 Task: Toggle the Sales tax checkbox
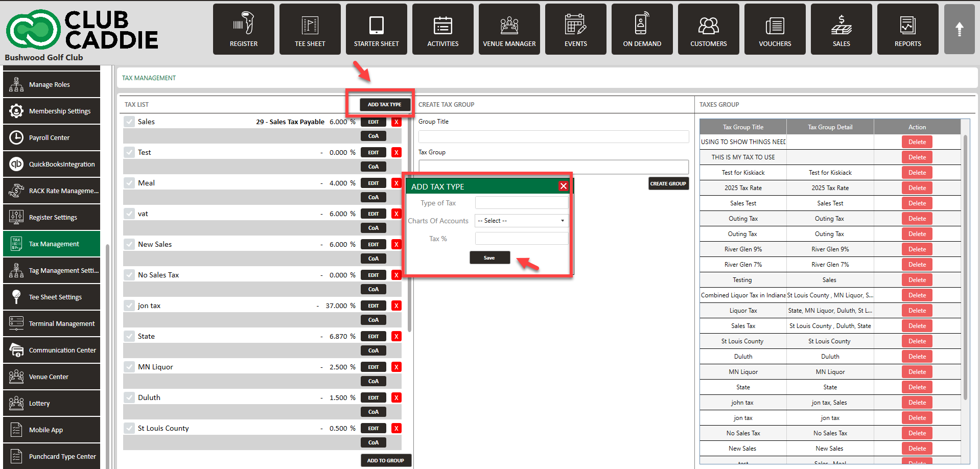tap(129, 122)
